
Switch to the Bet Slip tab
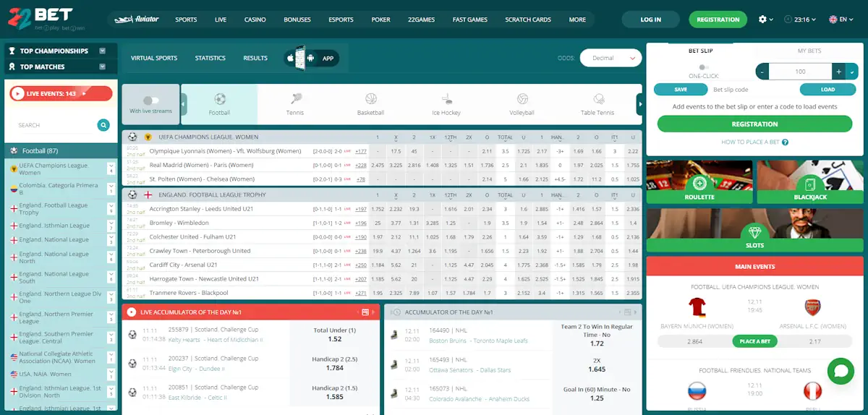click(700, 51)
